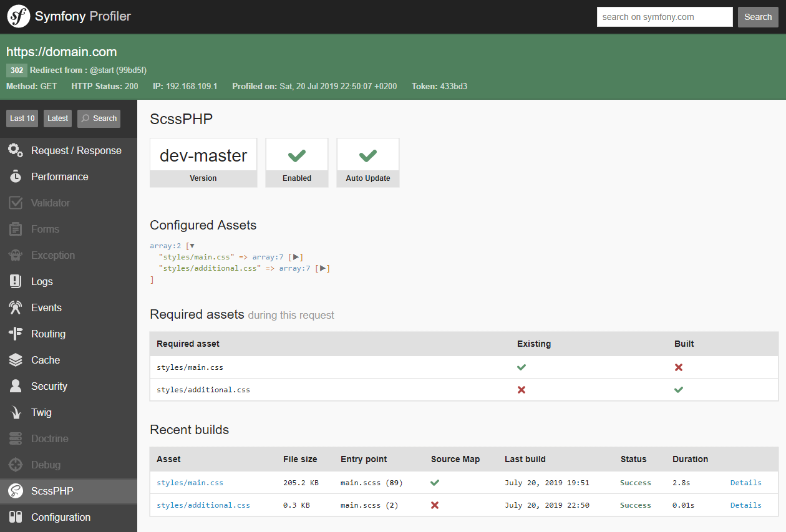This screenshot has width=786, height=532.
Task: Click the Validator checkmark icon
Action: (x=16, y=203)
